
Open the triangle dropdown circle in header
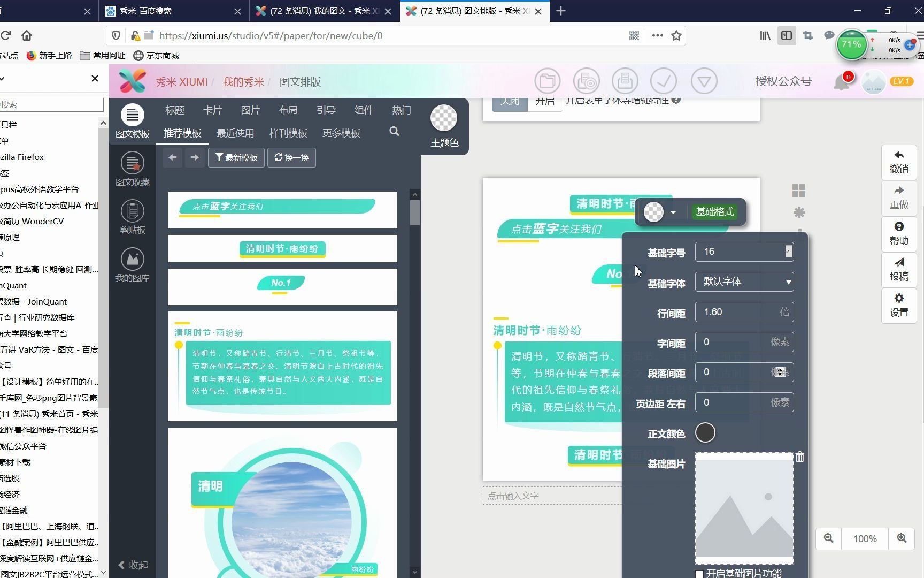click(x=704, y=81)
